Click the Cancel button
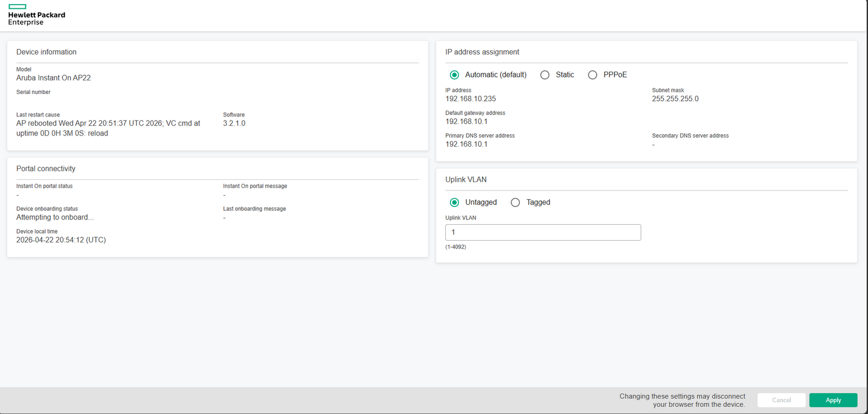868x414 pixels. pos(781,400)
